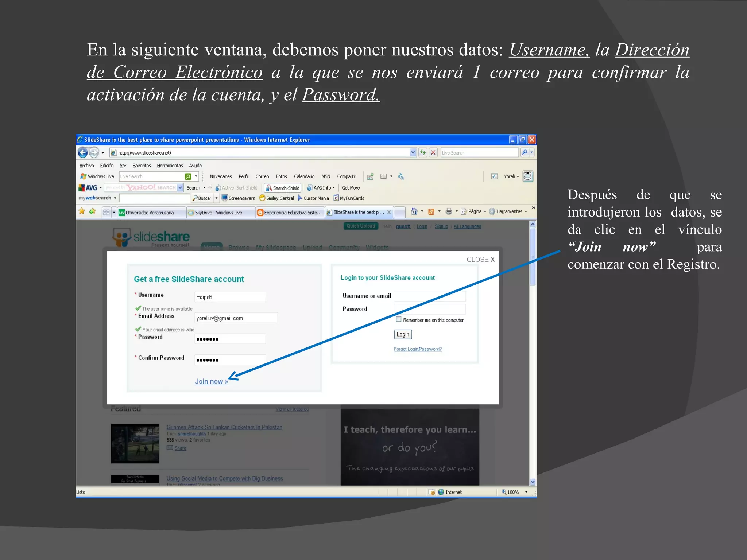Open Gunmen Attack Sri Lankan Cricketers link
The height and width of the screenshot is (560, 747).
(x=224, y=427)
